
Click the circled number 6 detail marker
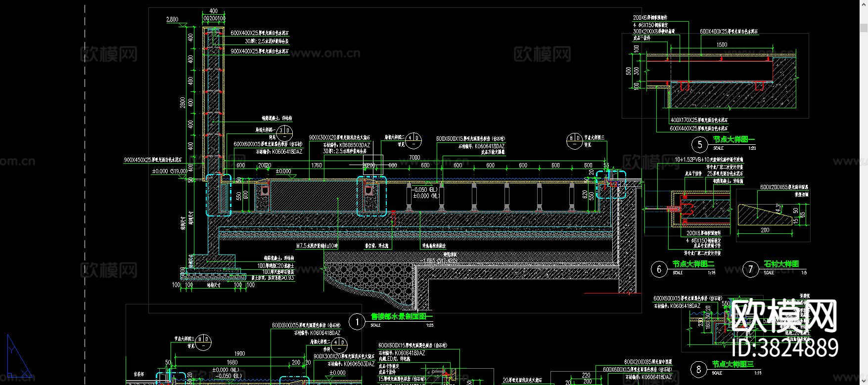[x=659, y=269]
